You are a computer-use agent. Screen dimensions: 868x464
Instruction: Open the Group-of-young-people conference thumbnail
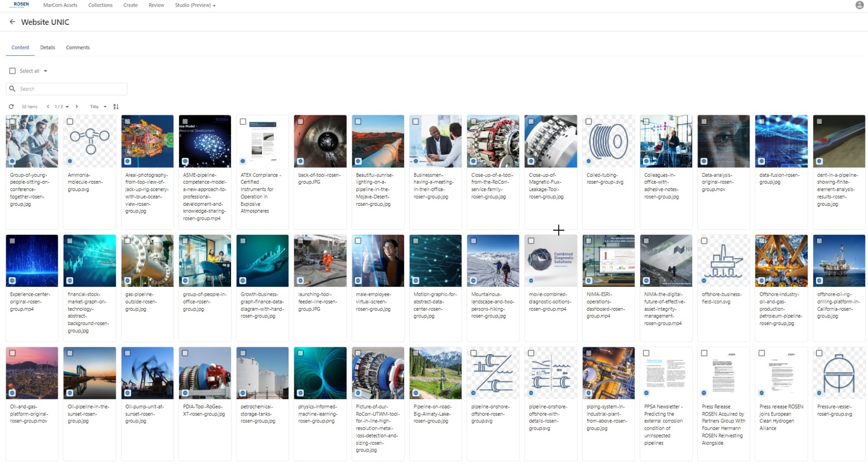32,141
